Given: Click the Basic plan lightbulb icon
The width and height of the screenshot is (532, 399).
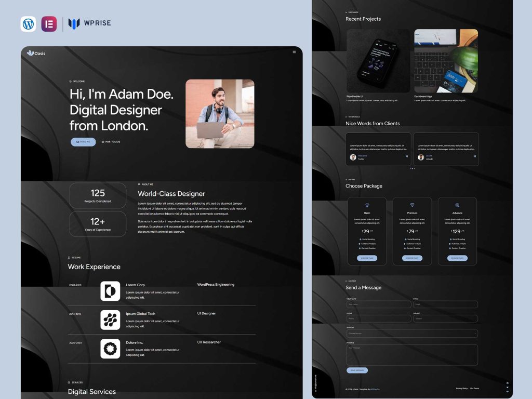Looking at the screenshot, I should coord(367,205).
